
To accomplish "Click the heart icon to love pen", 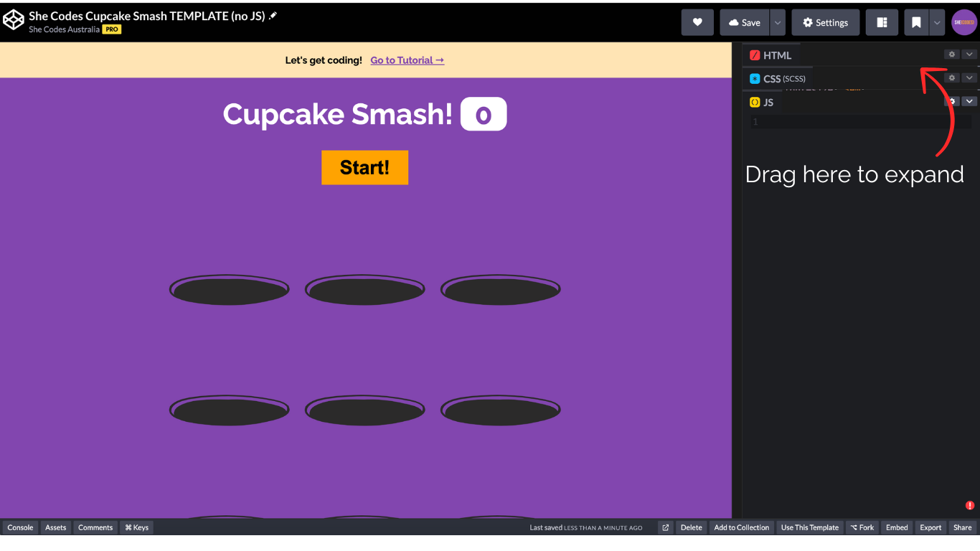I will click(x=697, y=23).
